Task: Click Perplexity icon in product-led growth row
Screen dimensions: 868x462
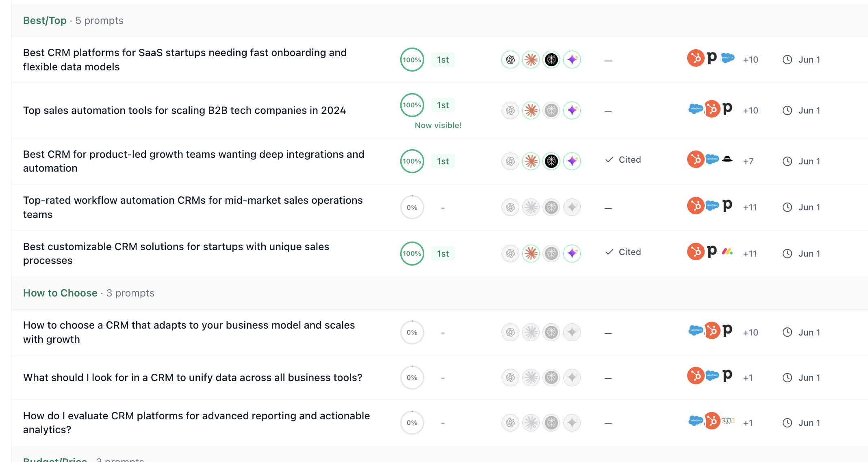Action: (x=551, y=161)
